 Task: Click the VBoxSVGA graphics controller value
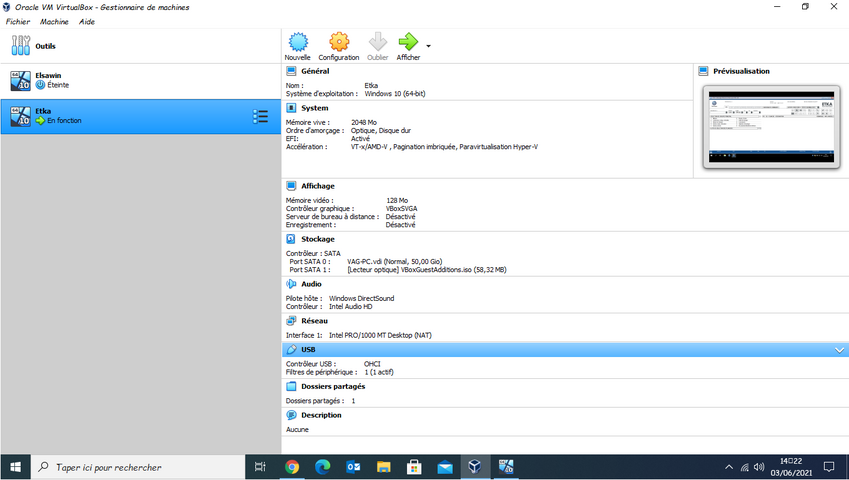click(x=401, y=208)
